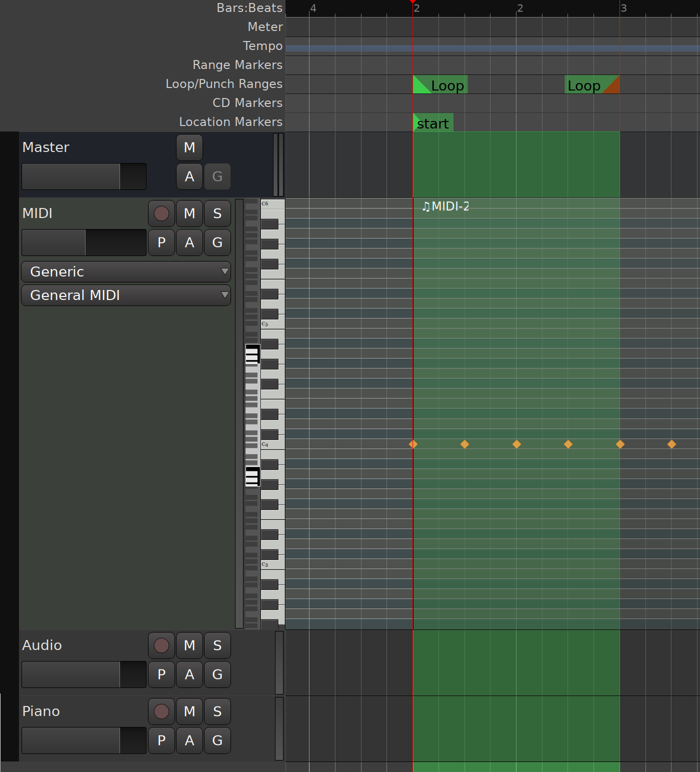Click the red playhead marker in ruler
This screenshot has height=772, width=700.
click(413, 2)
